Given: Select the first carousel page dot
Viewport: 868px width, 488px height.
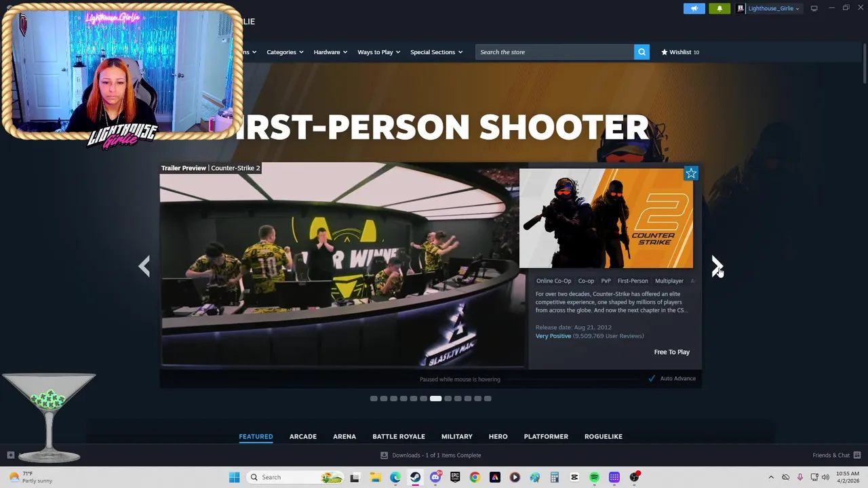Looking at the screenshot, I should [374, 399].
